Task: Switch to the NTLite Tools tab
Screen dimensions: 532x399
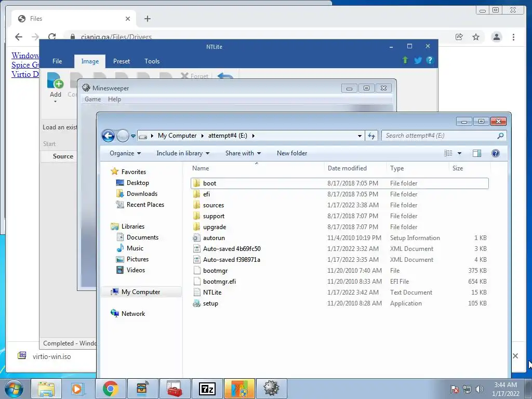Action: coord(152,61)
